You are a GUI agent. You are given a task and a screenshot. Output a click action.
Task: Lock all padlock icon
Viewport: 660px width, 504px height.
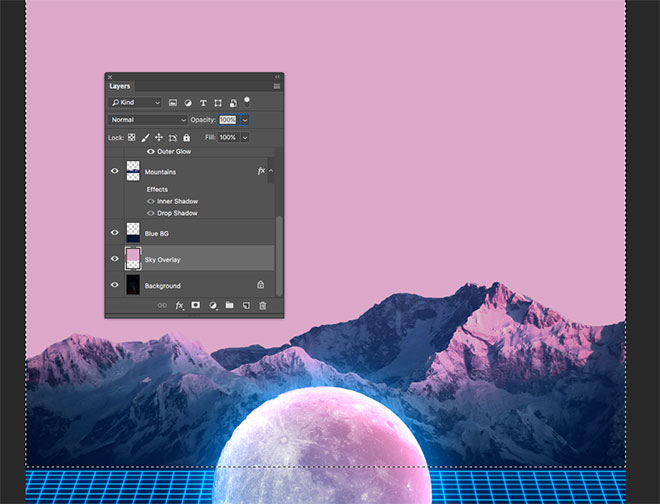186,137
